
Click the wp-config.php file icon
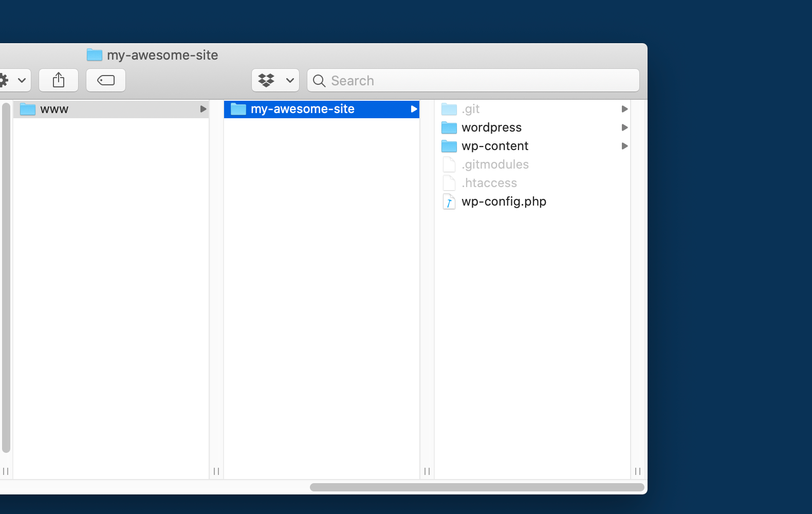pyautogui.click(x=449, y=201)
